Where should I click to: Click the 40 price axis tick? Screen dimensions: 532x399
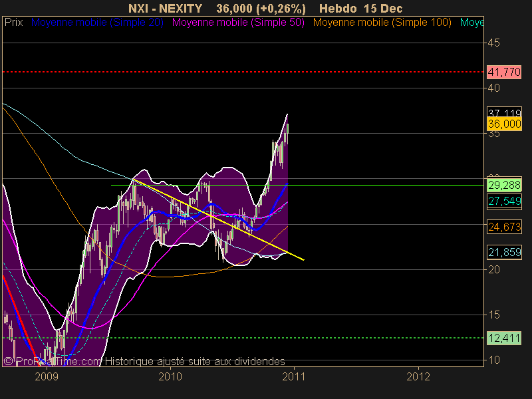point(493,88)
